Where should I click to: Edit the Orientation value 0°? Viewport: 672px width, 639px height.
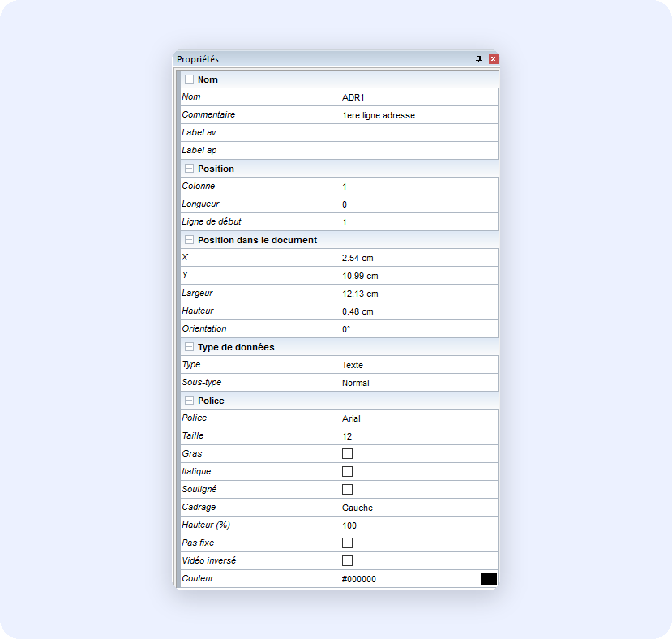pos(417,329)
